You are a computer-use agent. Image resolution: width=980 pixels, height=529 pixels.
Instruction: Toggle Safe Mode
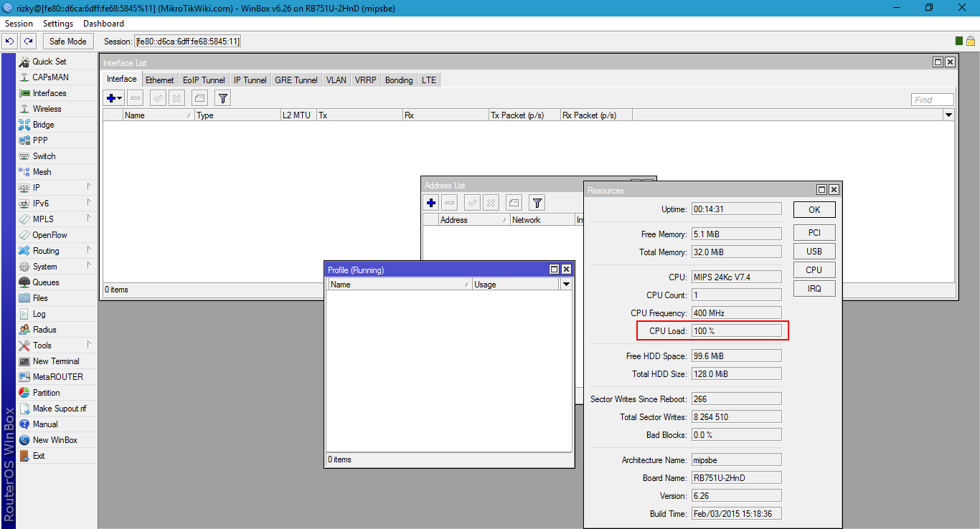68,42
